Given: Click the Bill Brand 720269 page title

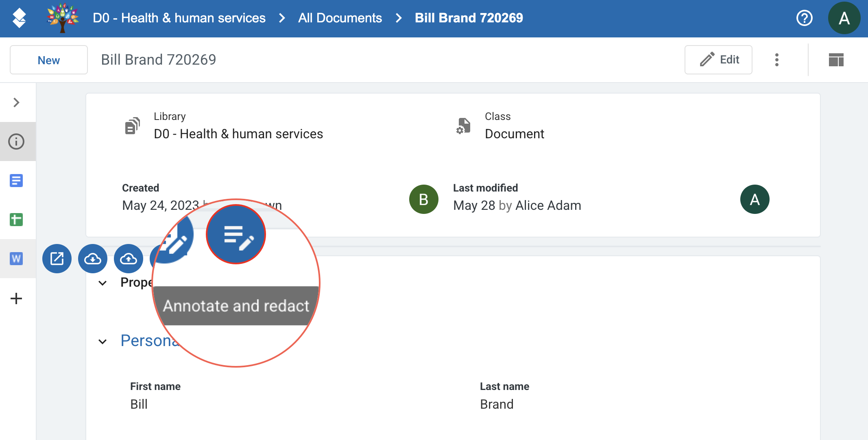Looking at the screenshot, I should 159,60.
